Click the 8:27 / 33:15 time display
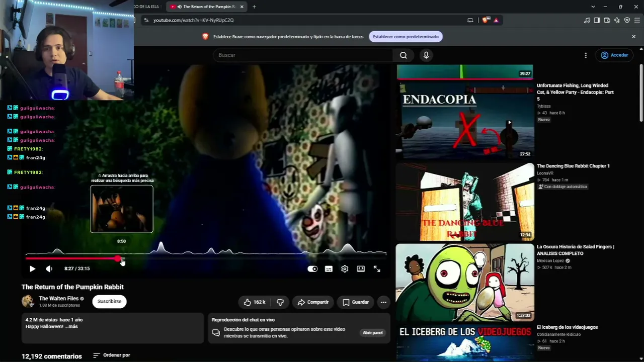The width and height of the screenshot is (644, 362). coord(77,268)
